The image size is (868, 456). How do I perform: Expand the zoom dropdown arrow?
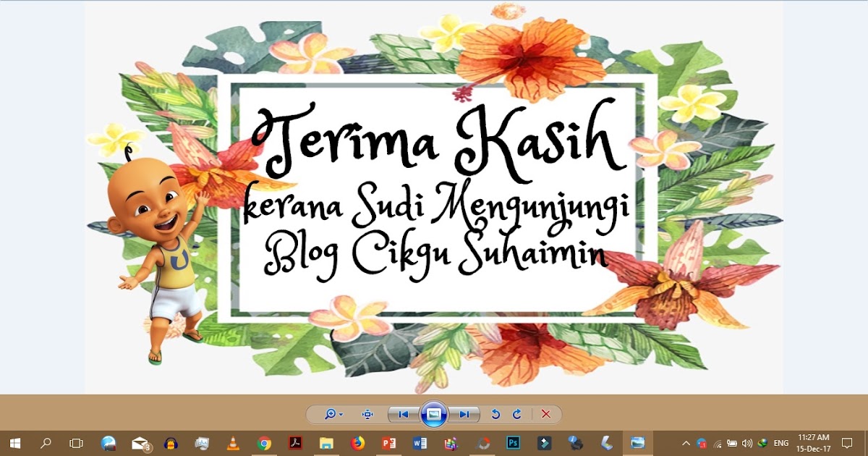341,415
